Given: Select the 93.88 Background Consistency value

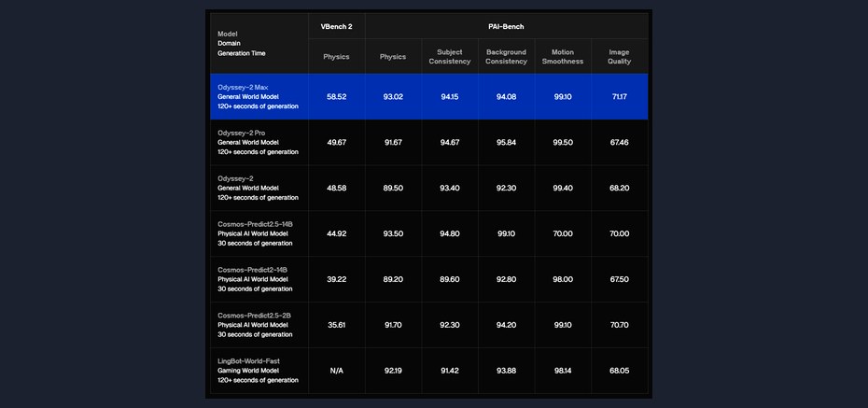Looking at the screenshot, I should (x=506, y=371).
